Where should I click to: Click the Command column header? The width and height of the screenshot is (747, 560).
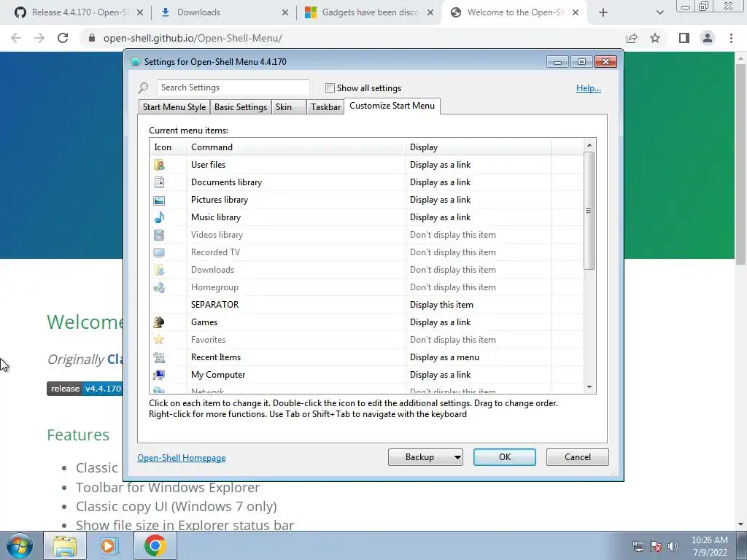point(295,147)
